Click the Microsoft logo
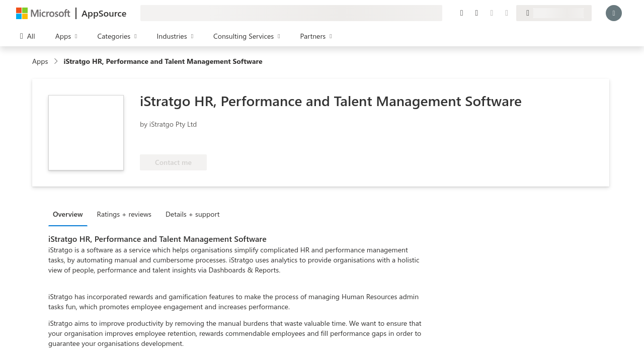The height and width of the screenshot is (362, 644). pos(43,13)
